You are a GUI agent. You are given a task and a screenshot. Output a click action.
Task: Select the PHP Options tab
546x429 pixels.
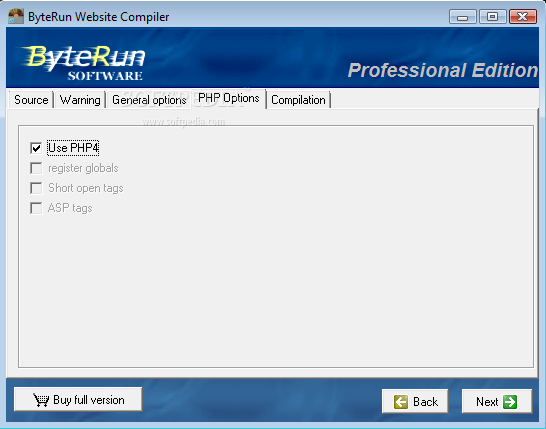coord(229,98)
